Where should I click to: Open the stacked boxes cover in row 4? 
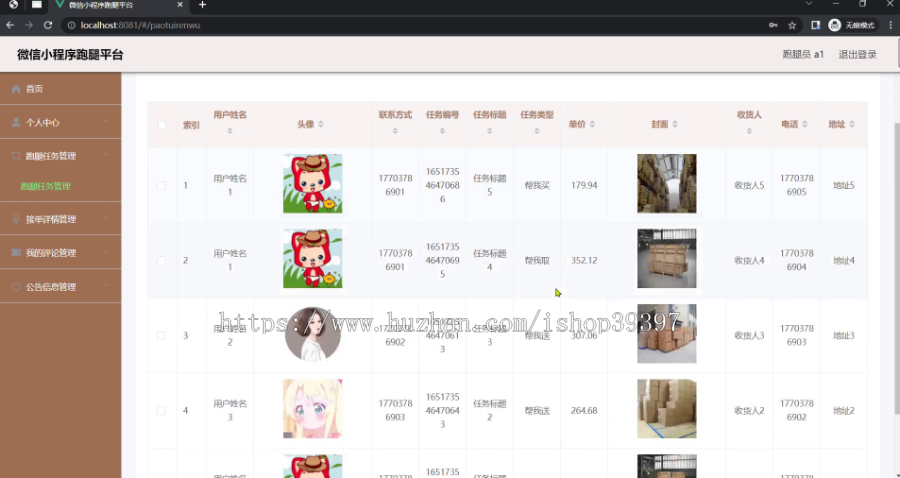coord(666,409)
